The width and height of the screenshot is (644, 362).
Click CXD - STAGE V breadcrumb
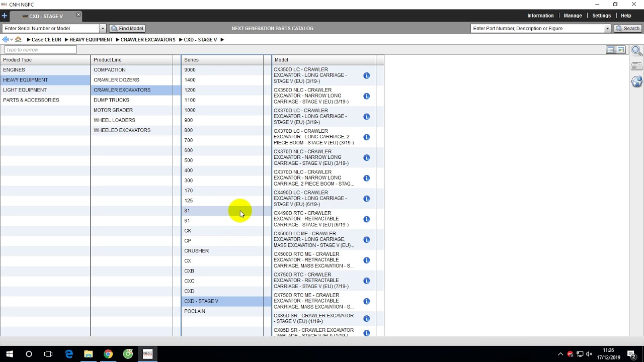200,40
